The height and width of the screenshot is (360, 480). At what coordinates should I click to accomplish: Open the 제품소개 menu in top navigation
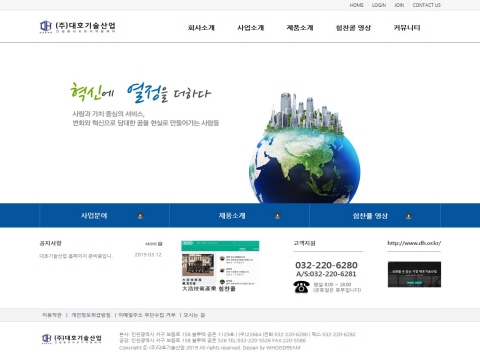pyautogui.click(x=300, y=28)
